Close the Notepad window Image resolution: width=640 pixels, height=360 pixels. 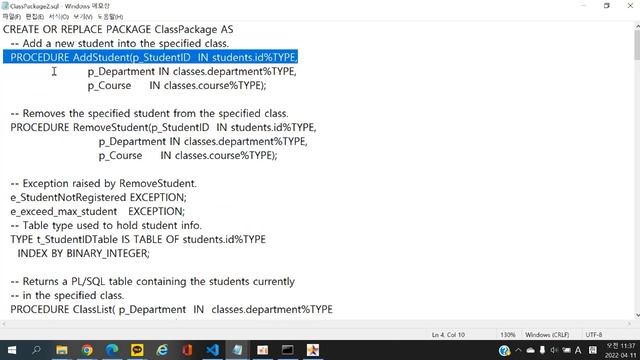[x=630, y=6]
